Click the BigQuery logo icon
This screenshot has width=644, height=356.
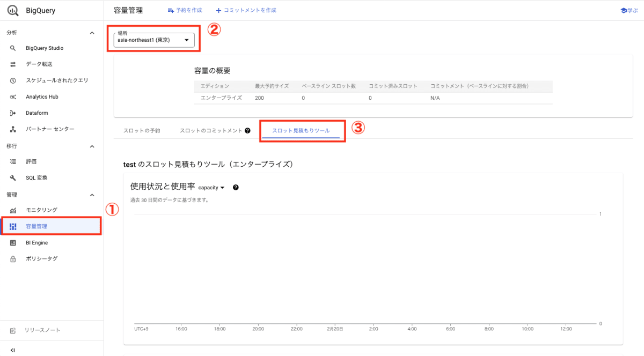(13, 11)
